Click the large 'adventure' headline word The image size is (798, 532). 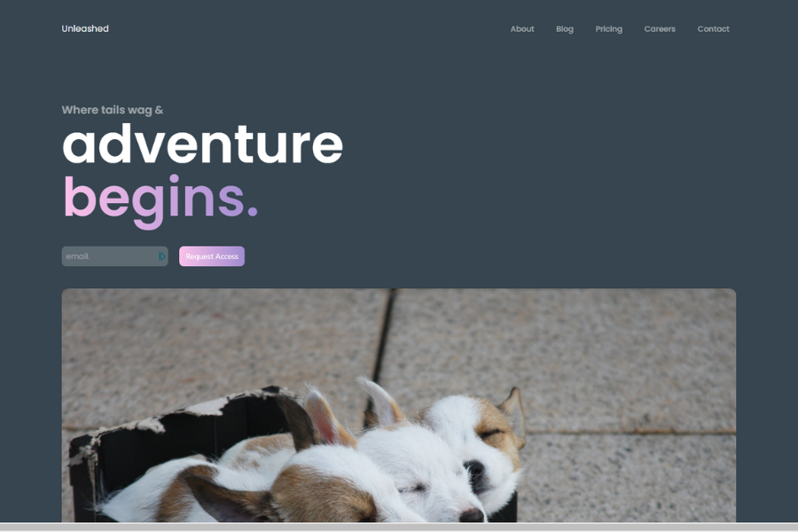pyautogui.click(x=202, y=145)
